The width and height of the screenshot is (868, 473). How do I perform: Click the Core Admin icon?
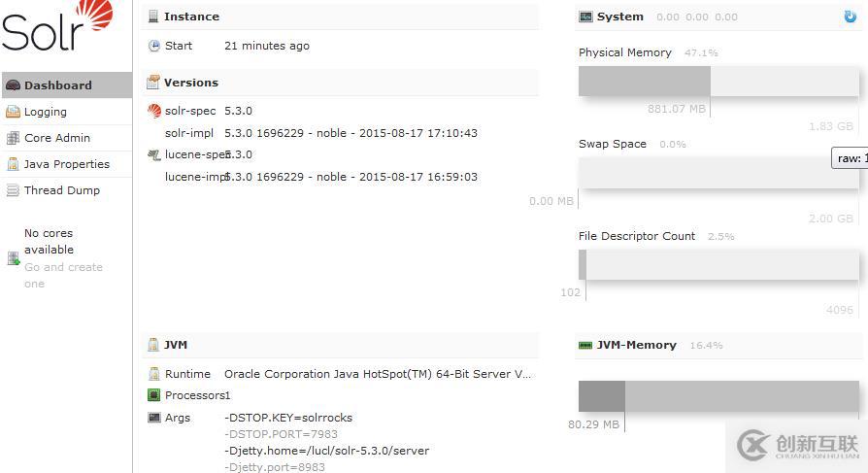click(x=13, y=138)
